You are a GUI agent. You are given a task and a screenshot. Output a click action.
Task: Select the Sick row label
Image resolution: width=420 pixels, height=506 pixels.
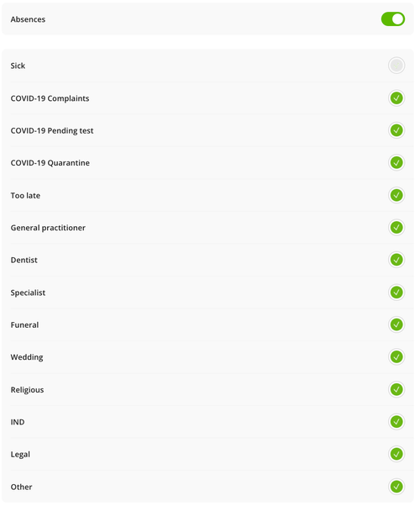coord(18,66)
